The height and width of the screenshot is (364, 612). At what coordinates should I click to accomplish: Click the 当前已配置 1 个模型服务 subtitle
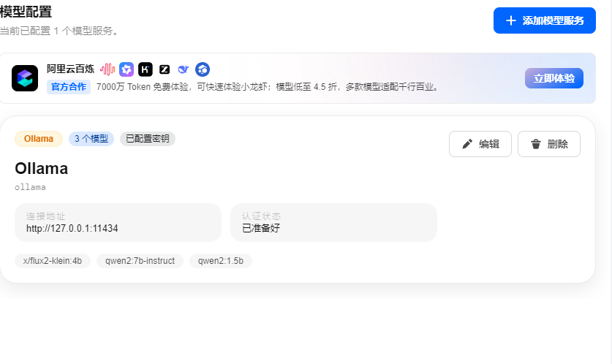click(x=59, y=31)
